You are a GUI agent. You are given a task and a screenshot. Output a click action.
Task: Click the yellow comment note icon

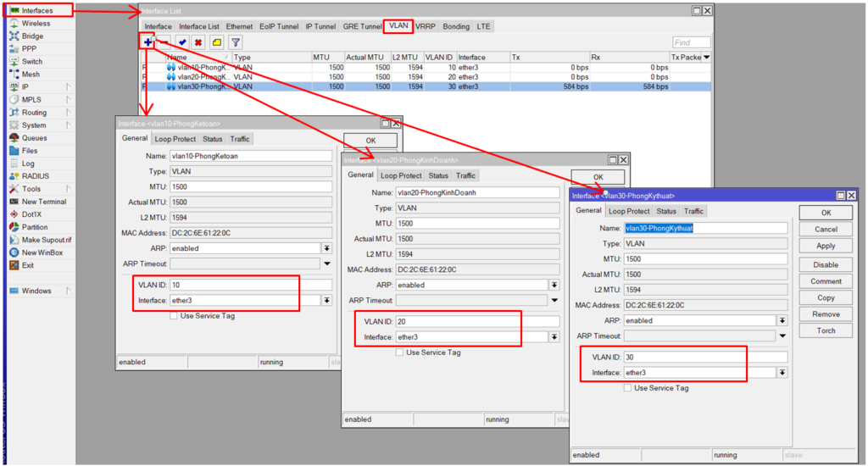(x=217, y=42)
